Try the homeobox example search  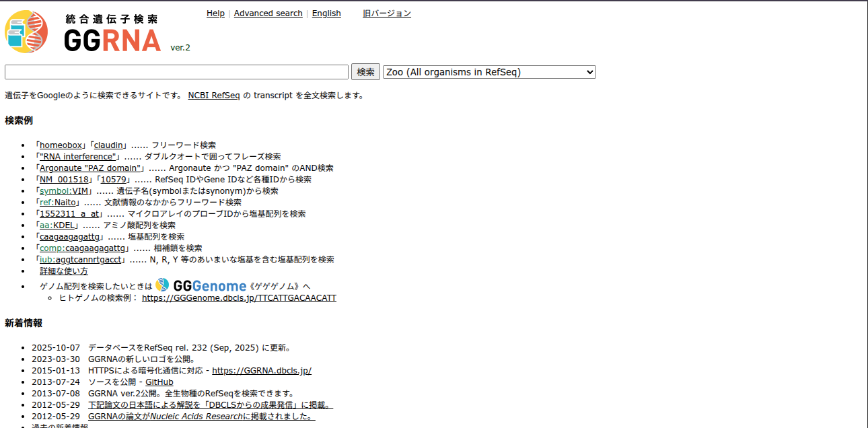(61, 145)
